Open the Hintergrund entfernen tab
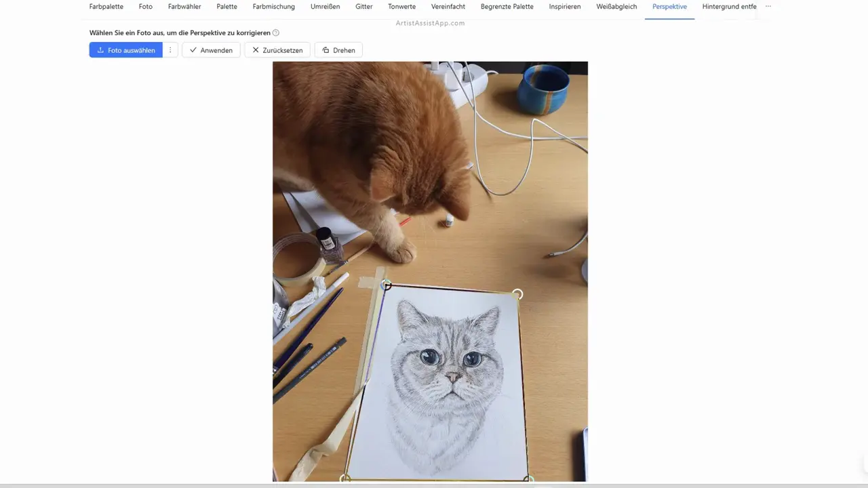 729,7
